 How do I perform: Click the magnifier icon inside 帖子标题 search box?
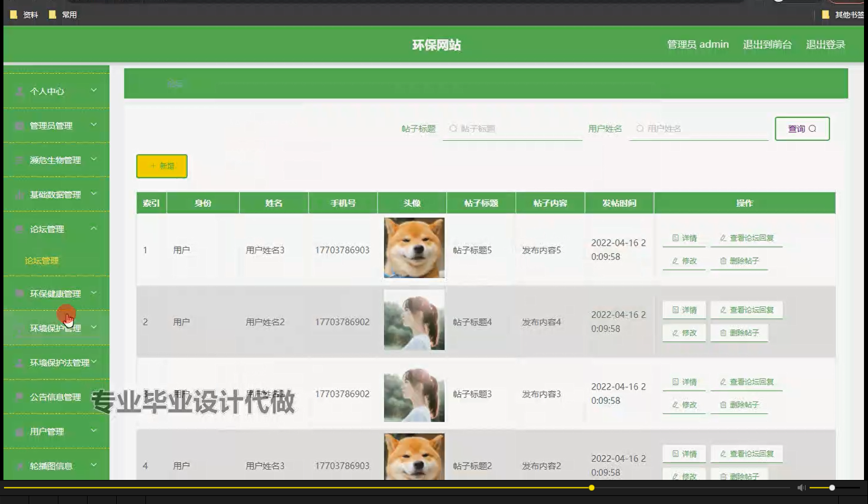pos(453,128)
